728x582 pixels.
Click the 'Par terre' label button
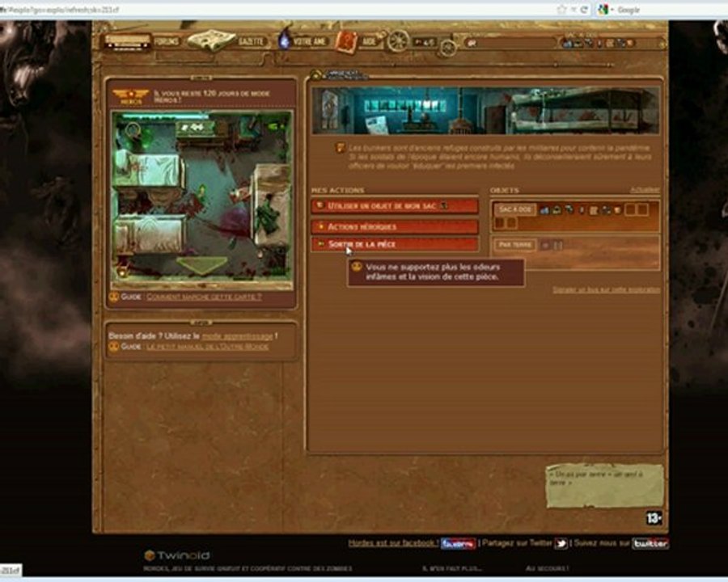coord(515,245)
